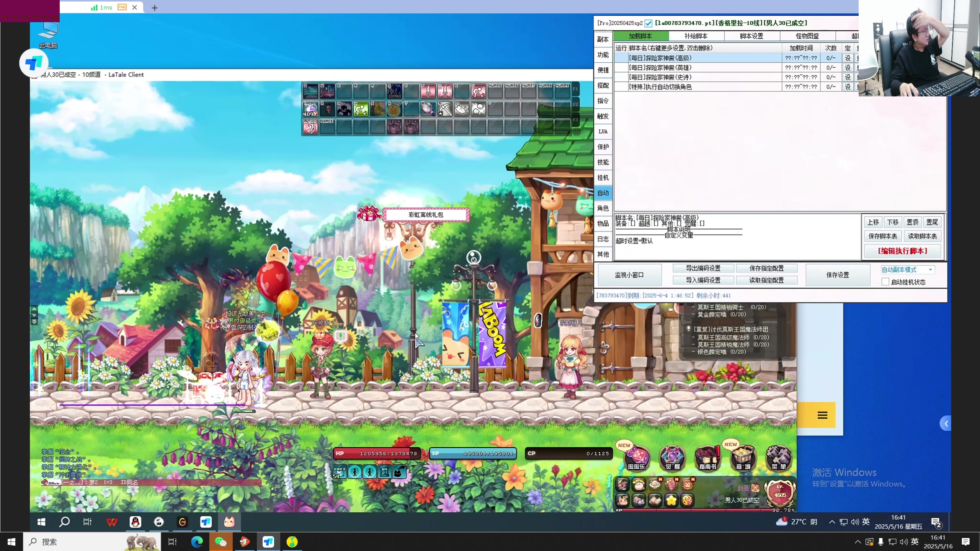Screen dimensions: 980x551
Task: Open the 菜单 gears menu icon
Action: [778, 458]
